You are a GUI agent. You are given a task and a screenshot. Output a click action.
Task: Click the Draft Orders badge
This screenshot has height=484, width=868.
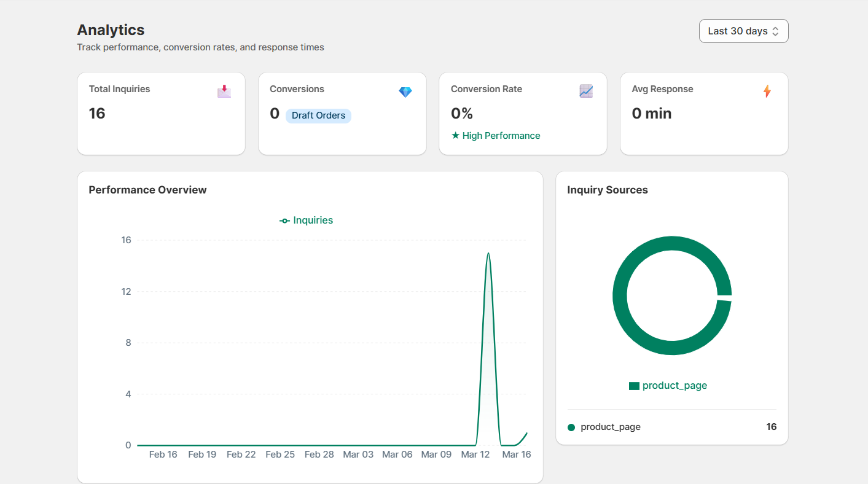pyautogui.click(x=318, y=115)
